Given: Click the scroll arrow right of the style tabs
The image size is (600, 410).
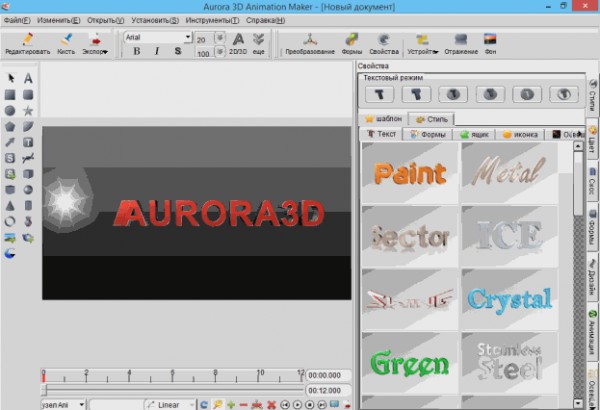Looking at the screenshot, I should tap(581, 134).
